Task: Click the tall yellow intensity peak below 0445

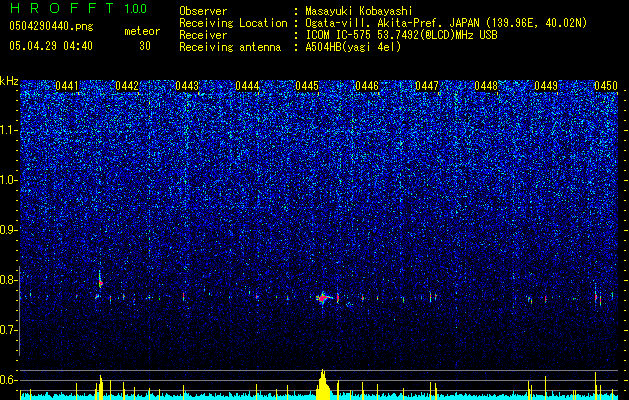Action: point(323,385)
